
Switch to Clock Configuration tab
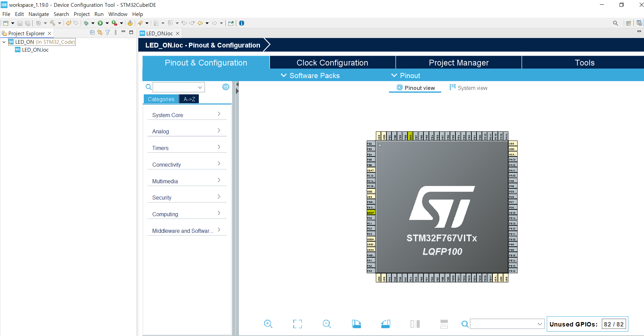click(332, 62)
